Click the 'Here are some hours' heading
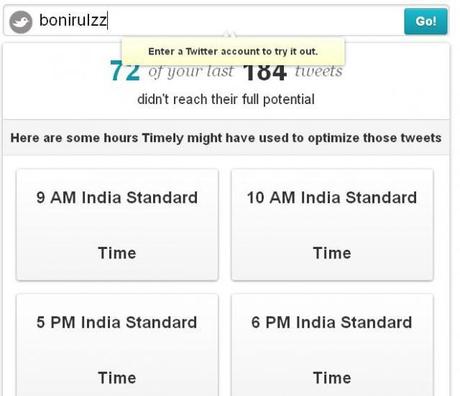 point(226,138)
